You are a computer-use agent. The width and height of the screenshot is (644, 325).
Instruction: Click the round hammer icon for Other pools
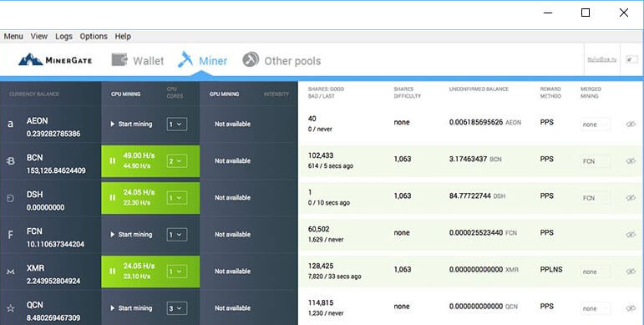click(x=251, y=59)
